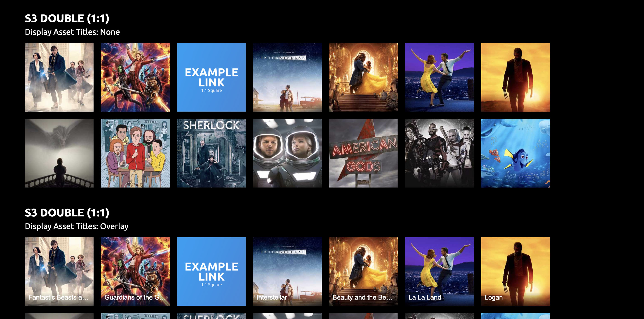Choose Logan silhouette poster without overlay title
This screenshot has width=644, height=319.
click(x=515, y=77)
